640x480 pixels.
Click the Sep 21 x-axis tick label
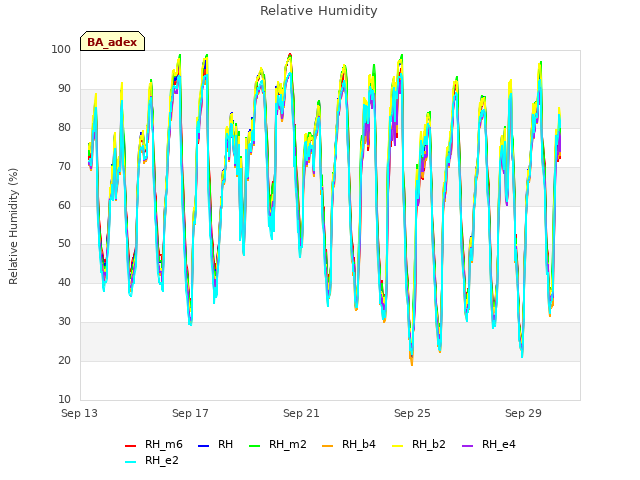pyautogui.click(x=301, y=413)
